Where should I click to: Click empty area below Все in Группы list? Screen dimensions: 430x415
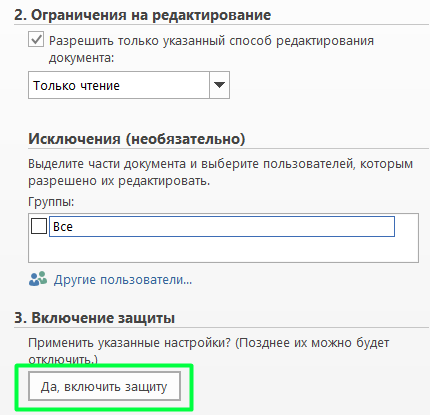[223, 249]
